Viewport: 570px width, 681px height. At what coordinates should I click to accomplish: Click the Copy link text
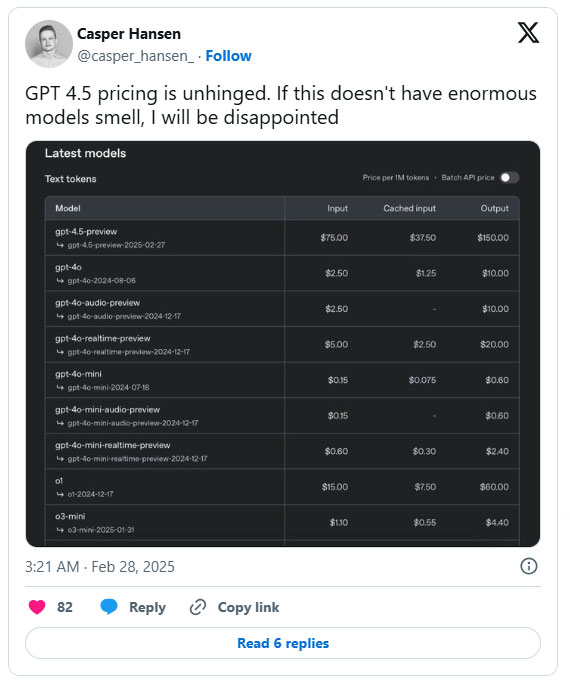point(248,607)
